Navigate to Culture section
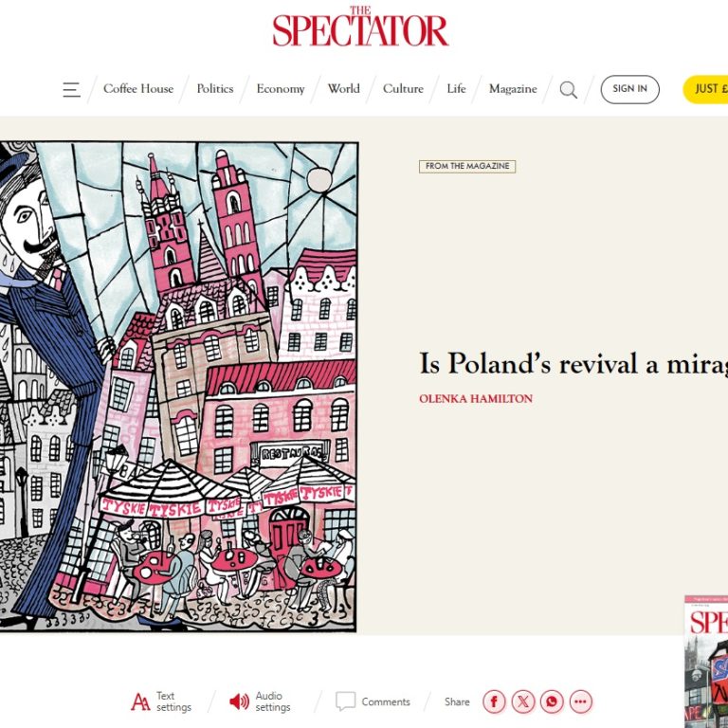Viewport: 728px width, 728px height. (403, 89)
